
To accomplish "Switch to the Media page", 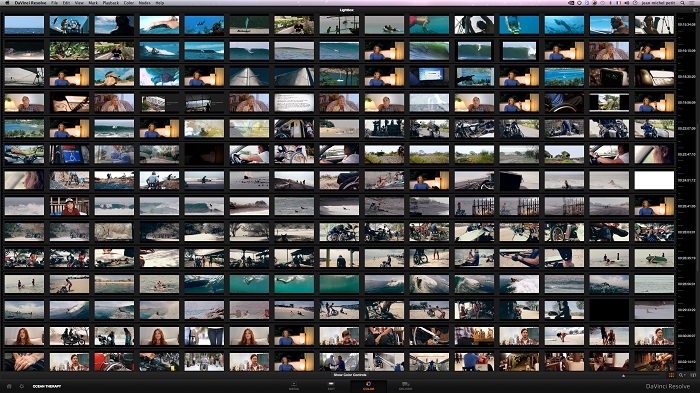I will tap(294, 386).
